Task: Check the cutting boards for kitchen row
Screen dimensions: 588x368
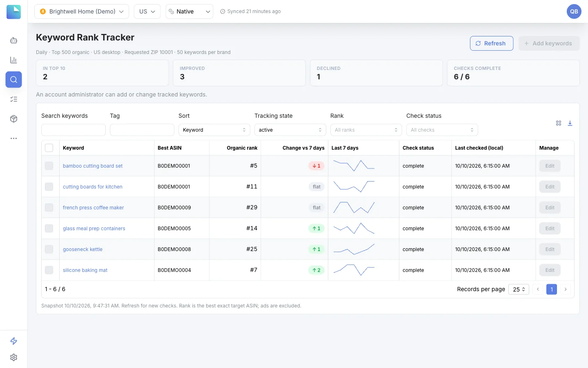Action: (49, 186)
